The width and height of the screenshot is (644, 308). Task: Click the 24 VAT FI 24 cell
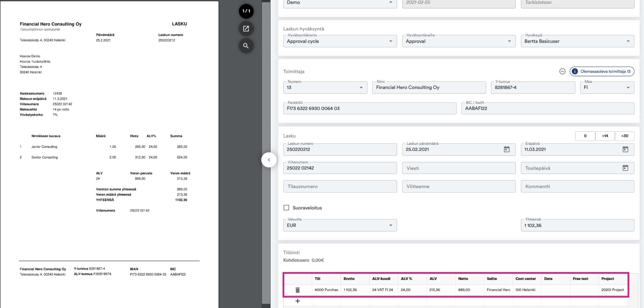[x=383, y=290]
